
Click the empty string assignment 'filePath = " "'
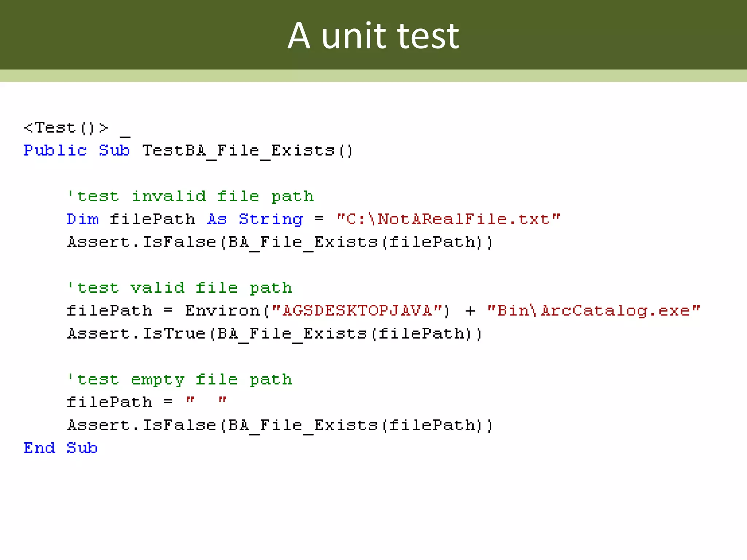coord(147,402)
